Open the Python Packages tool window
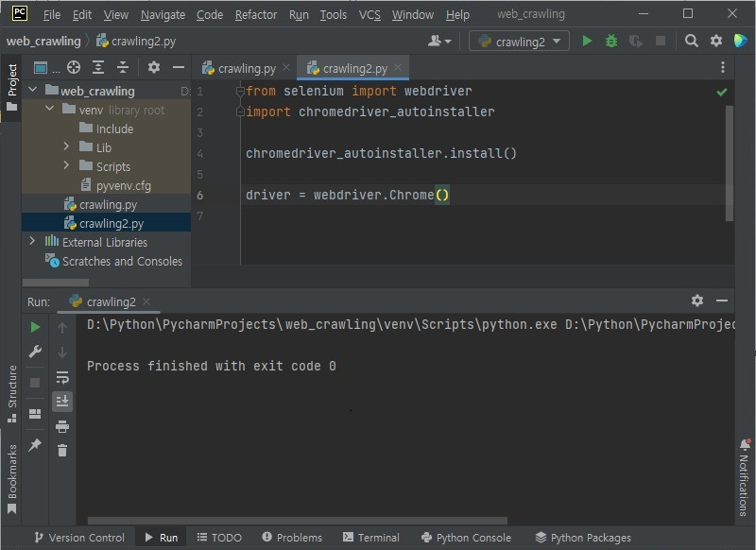 [x=582, y=537]
